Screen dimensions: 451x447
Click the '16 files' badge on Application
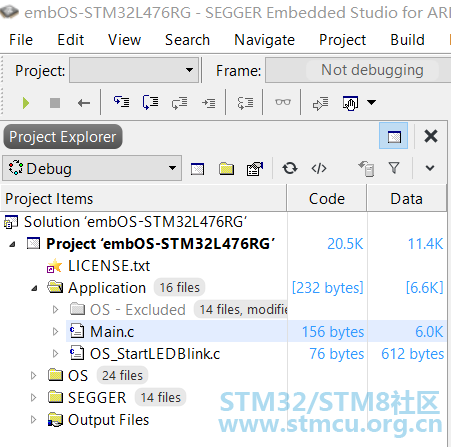(179, 288)
